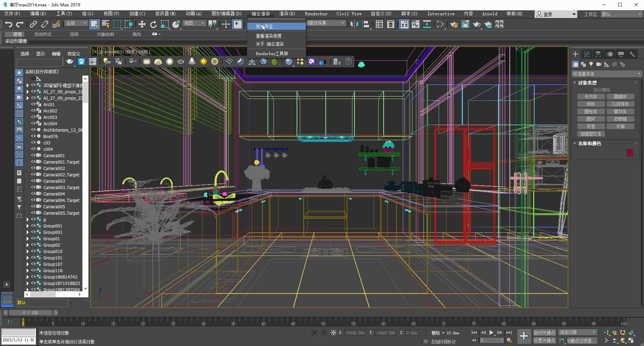
Task: Choose the Select and Scale tool
Action: (x=165, y=24)
